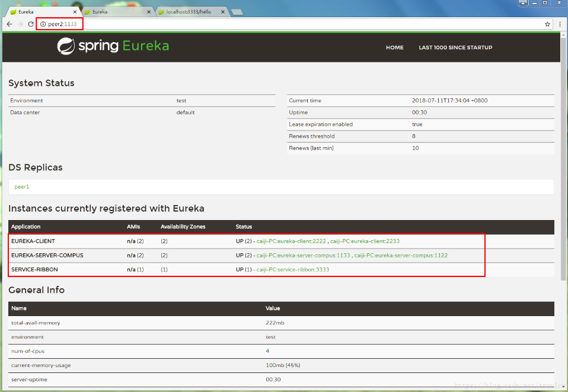Bookmark this page with the star icon
Screen dimensions: 568x392
pos(547,24)
